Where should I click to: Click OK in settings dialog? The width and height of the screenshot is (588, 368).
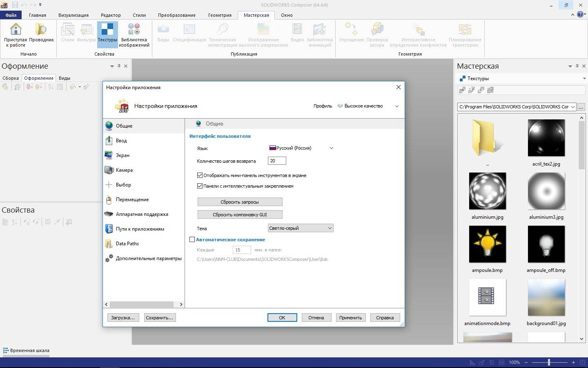pyautogui.click(x=282, y=318)
